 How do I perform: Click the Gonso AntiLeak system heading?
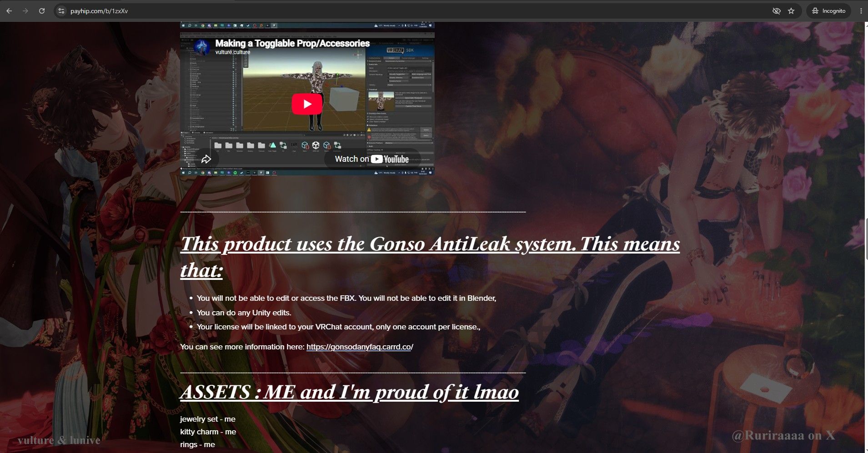(430, 257)
